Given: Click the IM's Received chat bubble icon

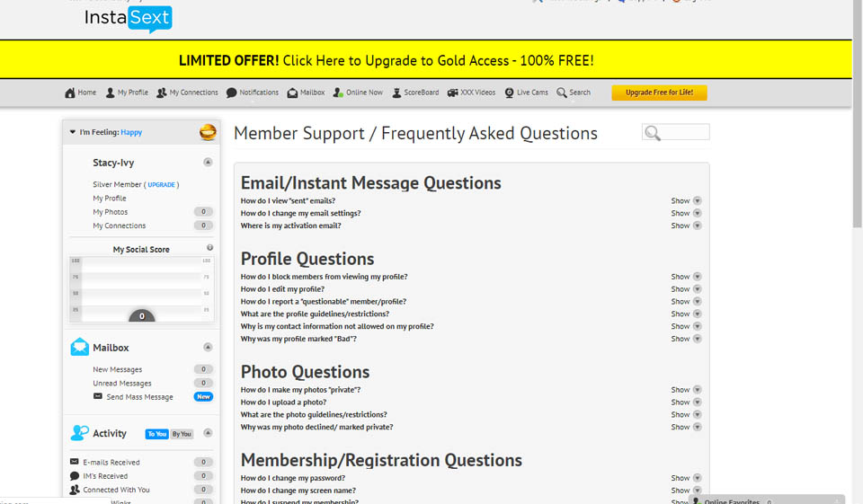Looking at the screenshot, I should (75, 475).
